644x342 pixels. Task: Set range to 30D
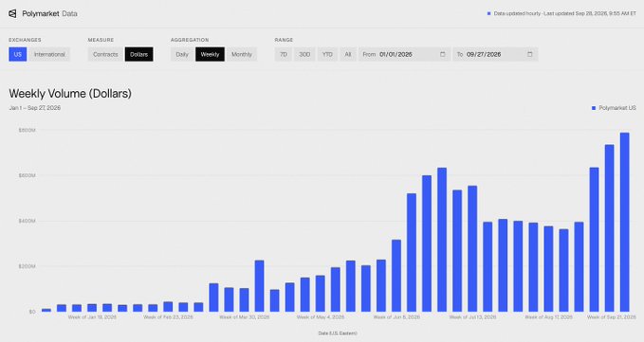pos(304,54)
